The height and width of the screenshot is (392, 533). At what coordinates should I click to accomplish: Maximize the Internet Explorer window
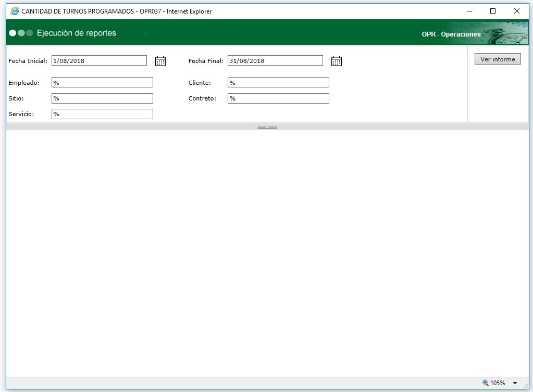point(493,11)
